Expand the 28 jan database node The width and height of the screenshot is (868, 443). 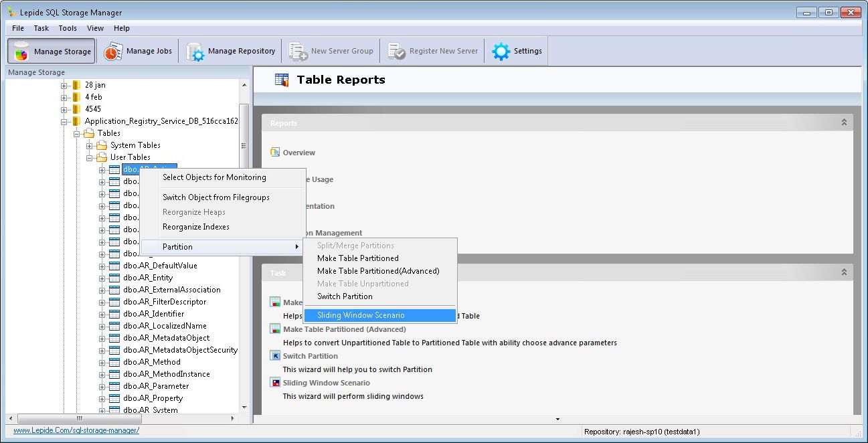[x=64, y=84]
